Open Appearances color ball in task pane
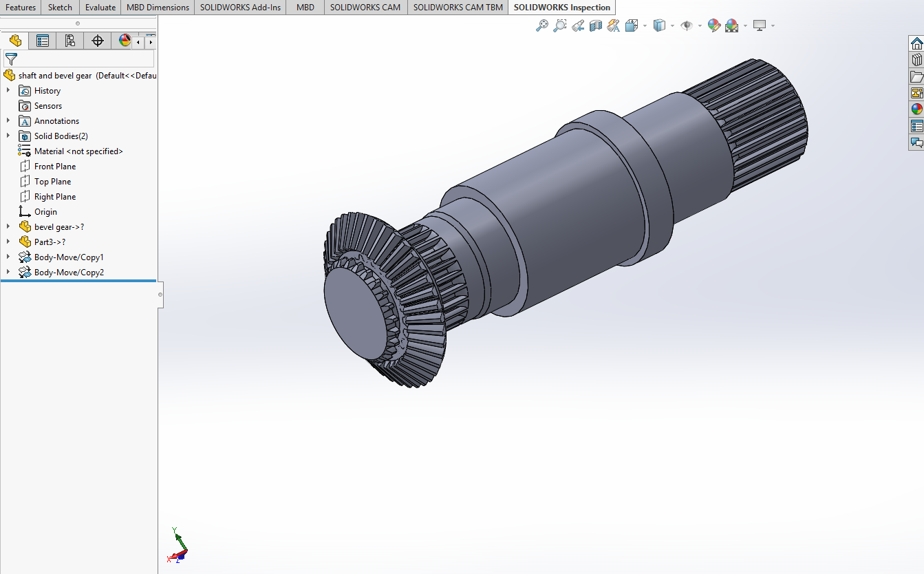 [x=916, y=109]
